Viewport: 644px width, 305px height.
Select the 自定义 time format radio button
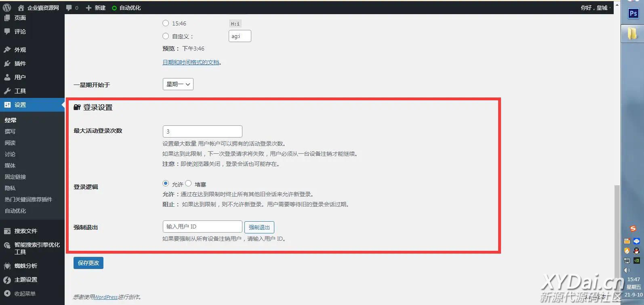click(166, 36)
